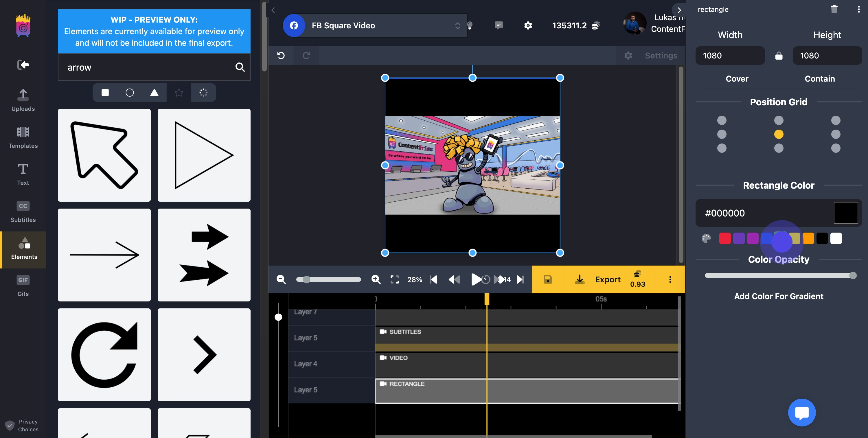Open more options next to Export

click(x=670, y=279)
